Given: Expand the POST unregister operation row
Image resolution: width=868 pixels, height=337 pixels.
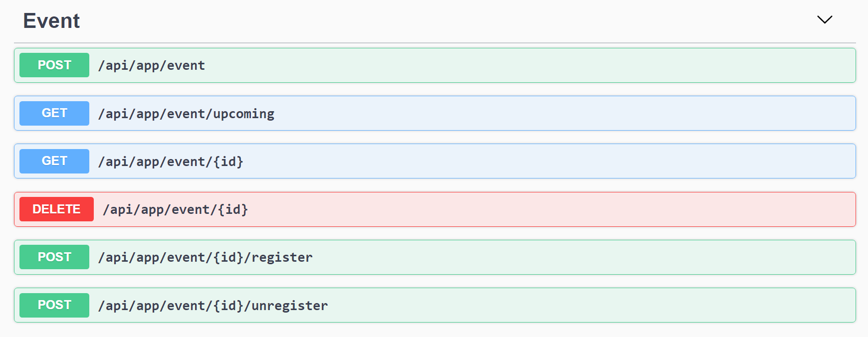Looking at the screenshot, I should click(499, 305).
